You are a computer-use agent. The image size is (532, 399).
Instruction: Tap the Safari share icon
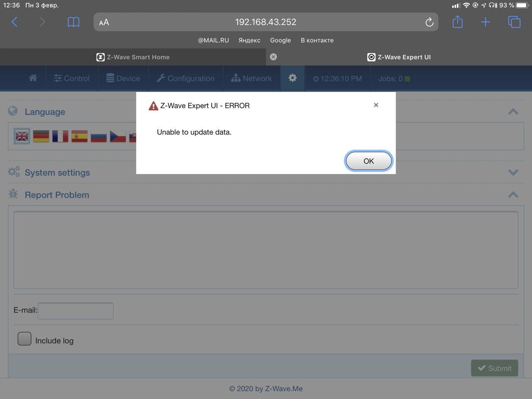point(458,22)
